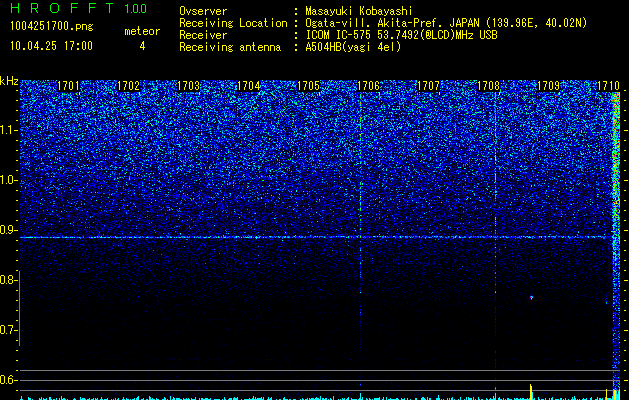Click the 0.7 kHz axis label

coord(8,330)
